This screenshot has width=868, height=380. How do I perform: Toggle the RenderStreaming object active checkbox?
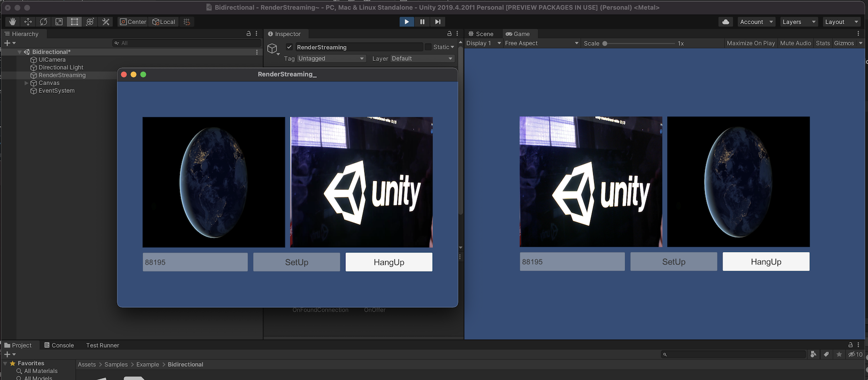[x=289, y=47]
